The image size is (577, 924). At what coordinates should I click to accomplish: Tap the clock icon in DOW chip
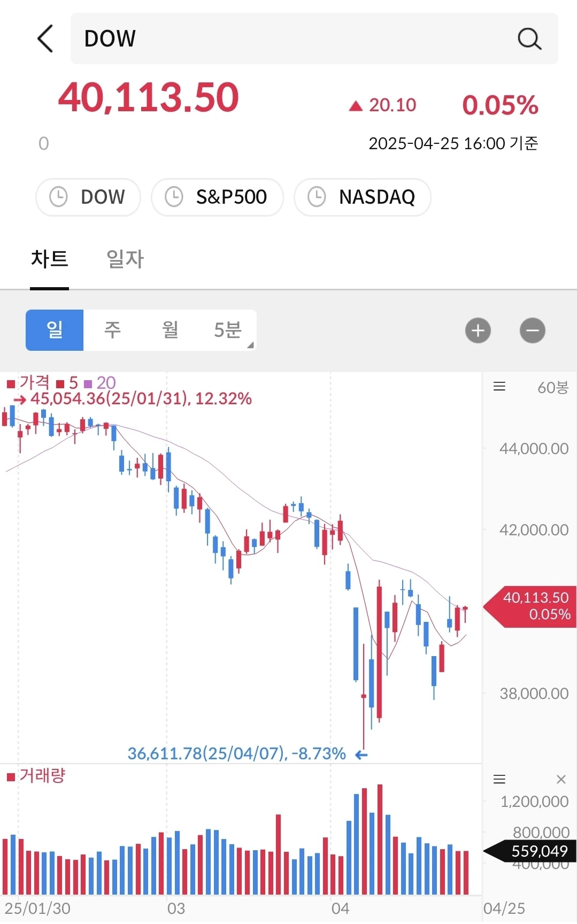[x=58, y=197]
